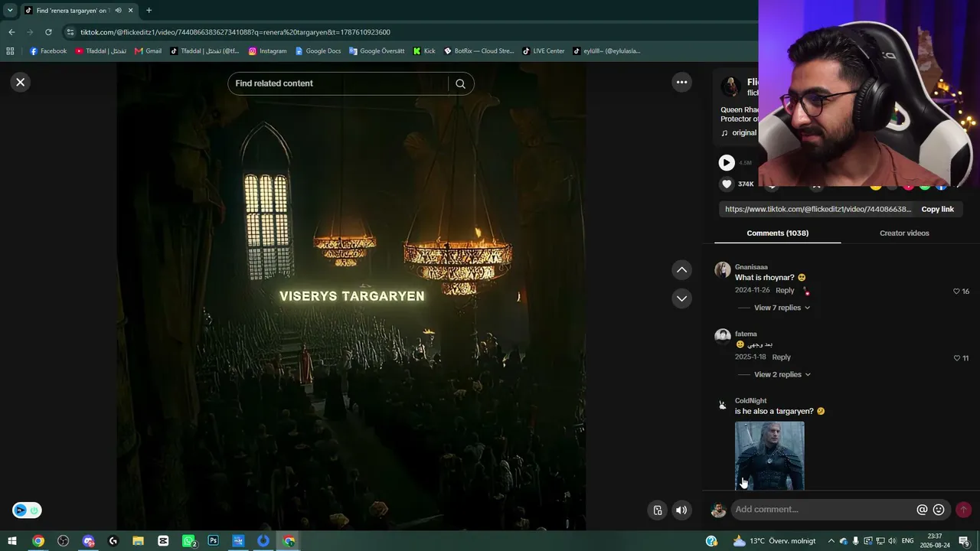Viewport: 980px width, 551px height.
Task: Reload the TikTok page
Action: 48,32
